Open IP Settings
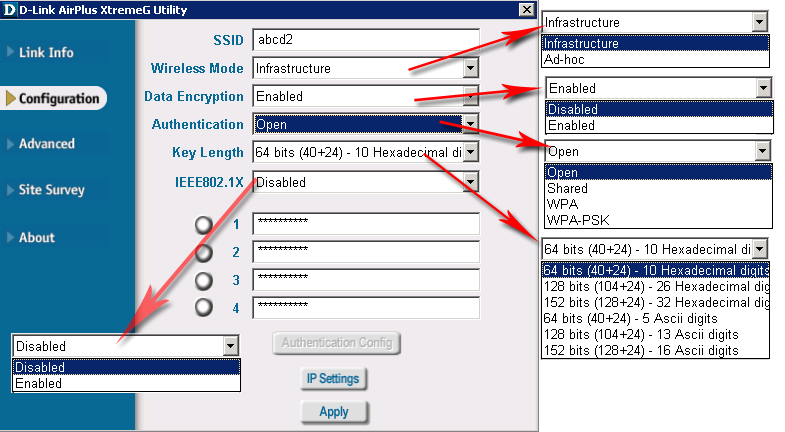Image resolution: width=785 pixels, height=432 pixels. (333, 379)
